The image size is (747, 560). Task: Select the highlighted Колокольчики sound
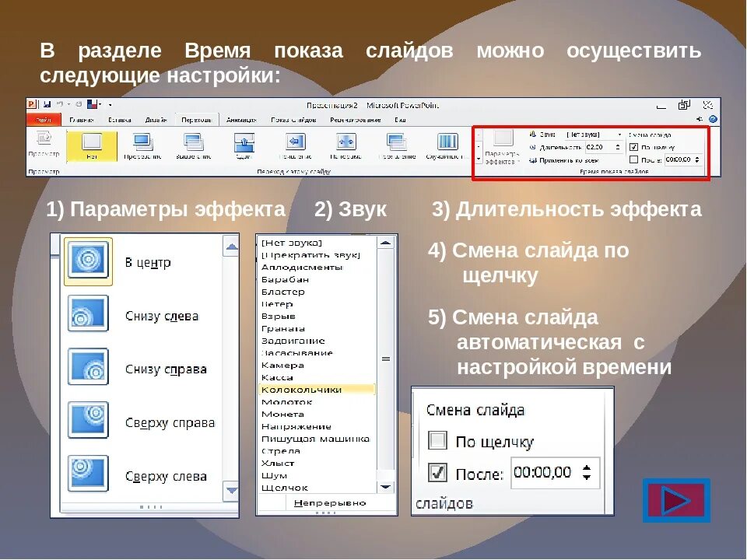tap(317, 390)
